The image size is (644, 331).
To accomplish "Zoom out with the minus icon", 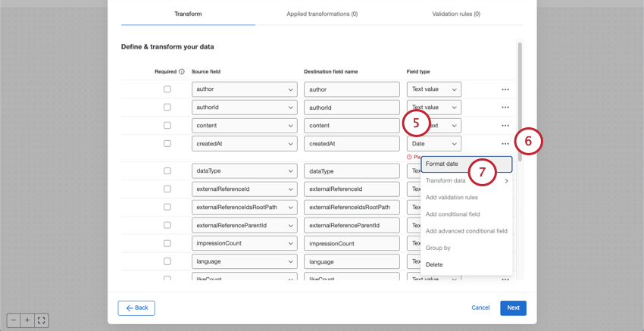I will point(14,320).
